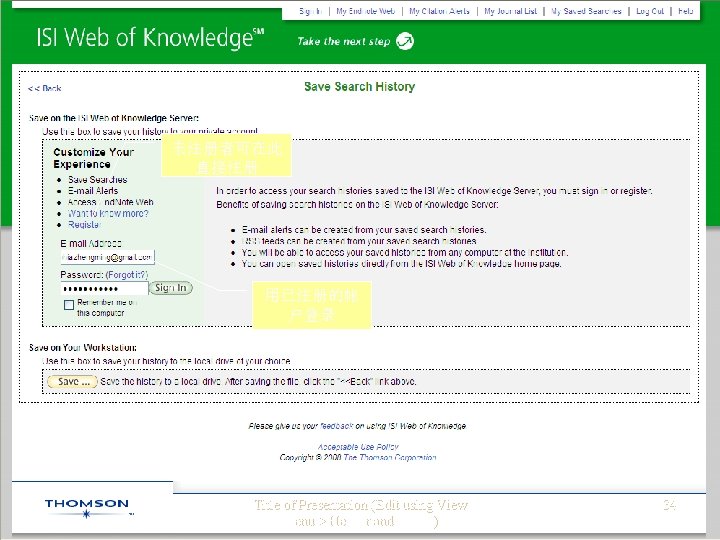Click the Save ... button
Image resolution: width=720 pixels, height=540 pixels.
pyautogui.click(x=73, y=382)
